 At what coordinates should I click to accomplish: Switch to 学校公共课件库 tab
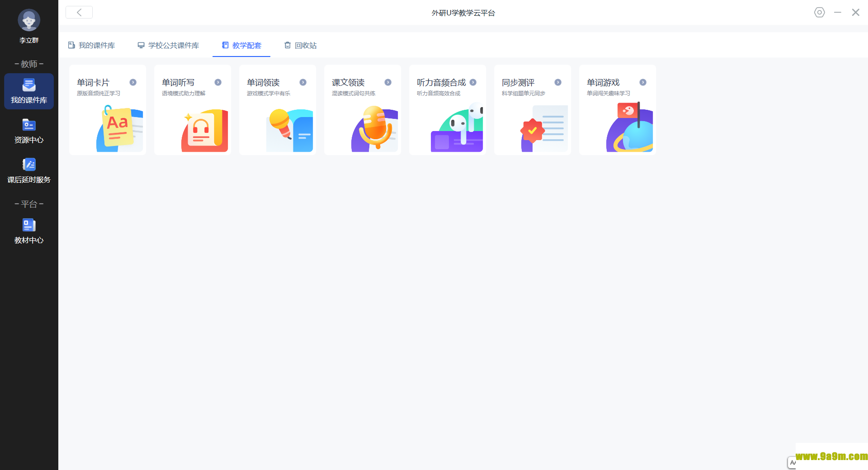(x=169, y=45)
